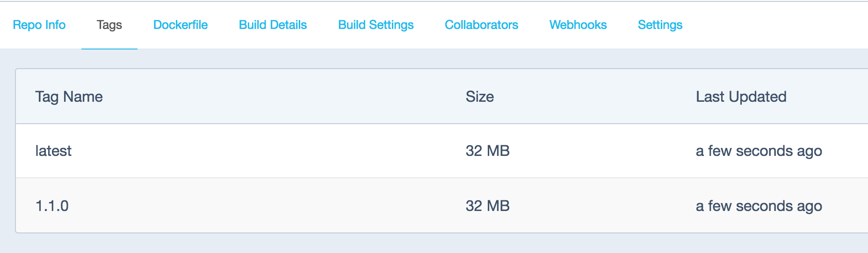Image resolution: width=868 pixels, height=253 pixels.
Task: Click the table header row background
Action: pos(442,97)
